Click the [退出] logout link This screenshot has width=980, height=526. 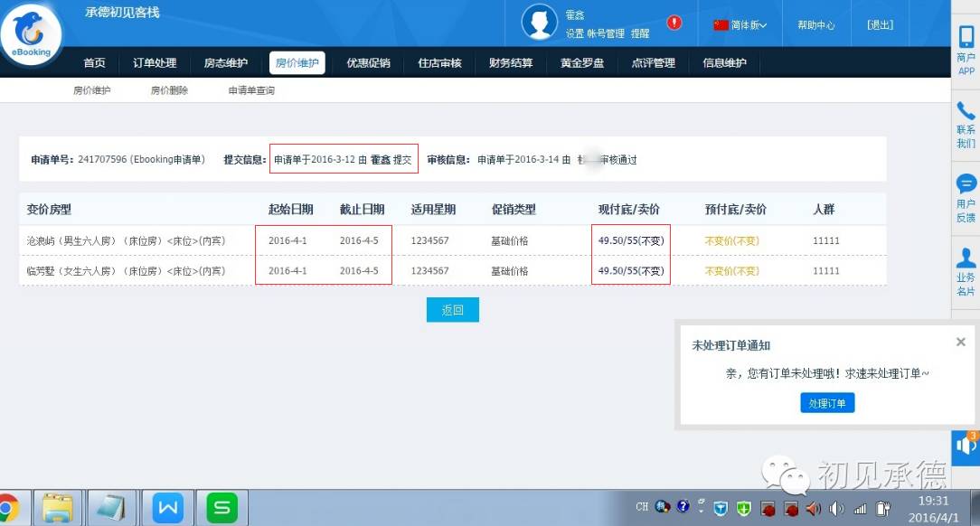tap(880, 25)
